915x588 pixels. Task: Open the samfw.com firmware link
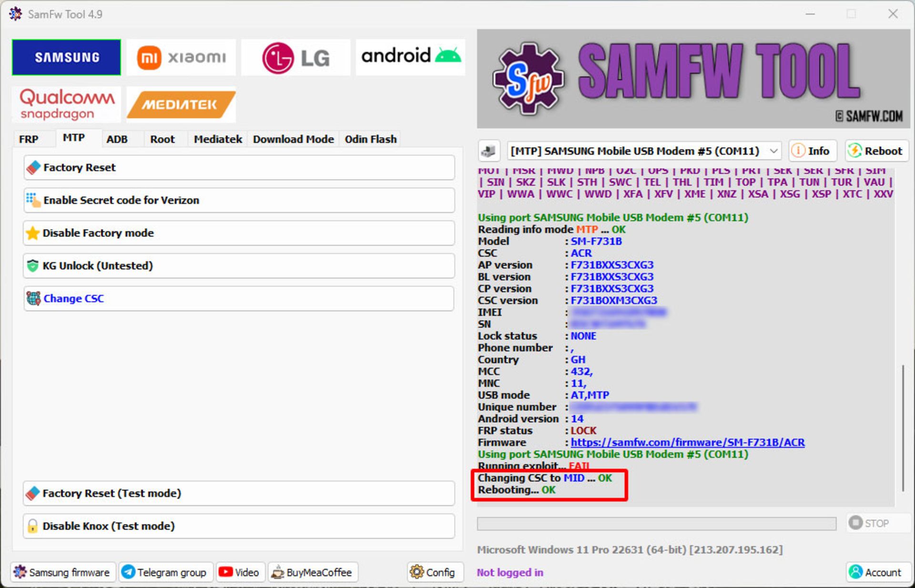click(x=688, y=443)
